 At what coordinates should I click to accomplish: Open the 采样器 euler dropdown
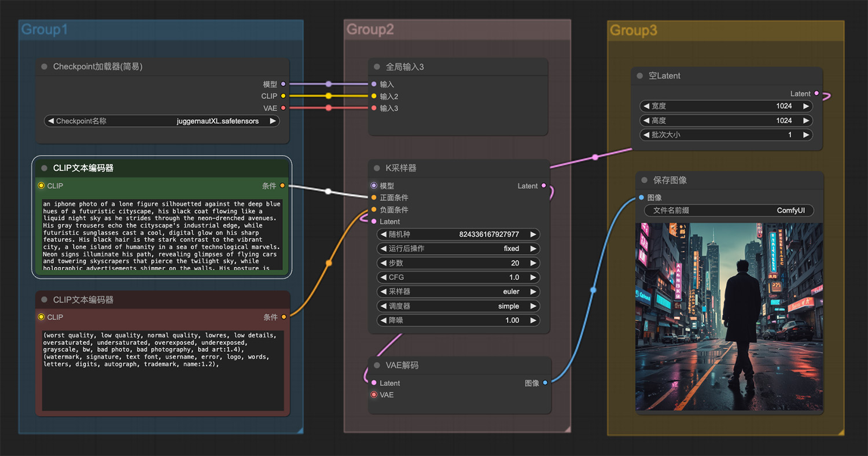[x=458, y=292]
